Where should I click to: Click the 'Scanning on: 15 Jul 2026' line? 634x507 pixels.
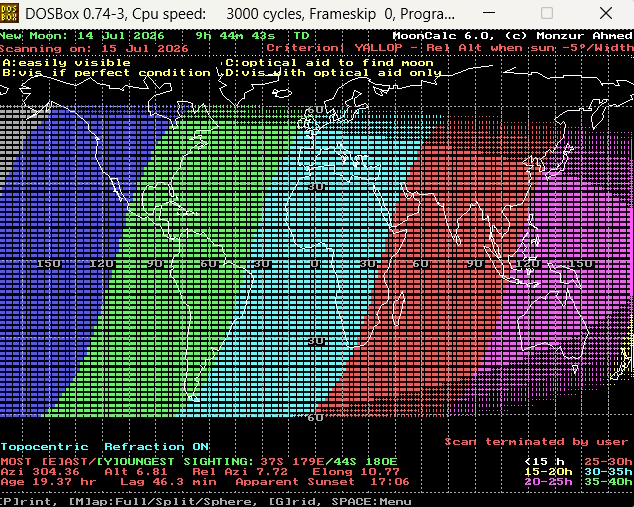click(x=94, y=49)
